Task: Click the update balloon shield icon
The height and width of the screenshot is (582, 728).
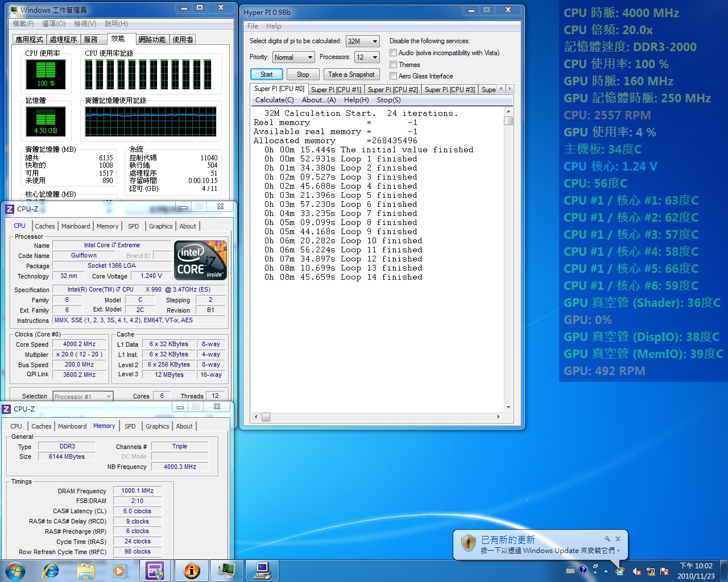Action: point(468,543)
